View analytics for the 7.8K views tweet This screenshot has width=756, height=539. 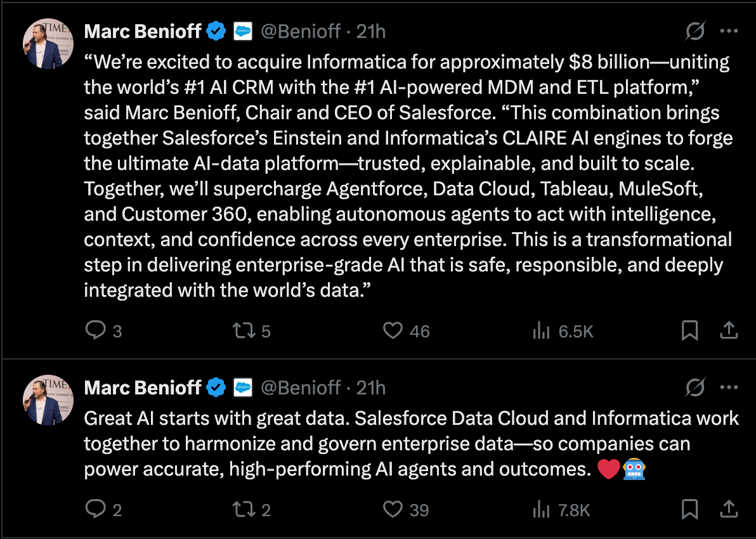click(541, 509)
